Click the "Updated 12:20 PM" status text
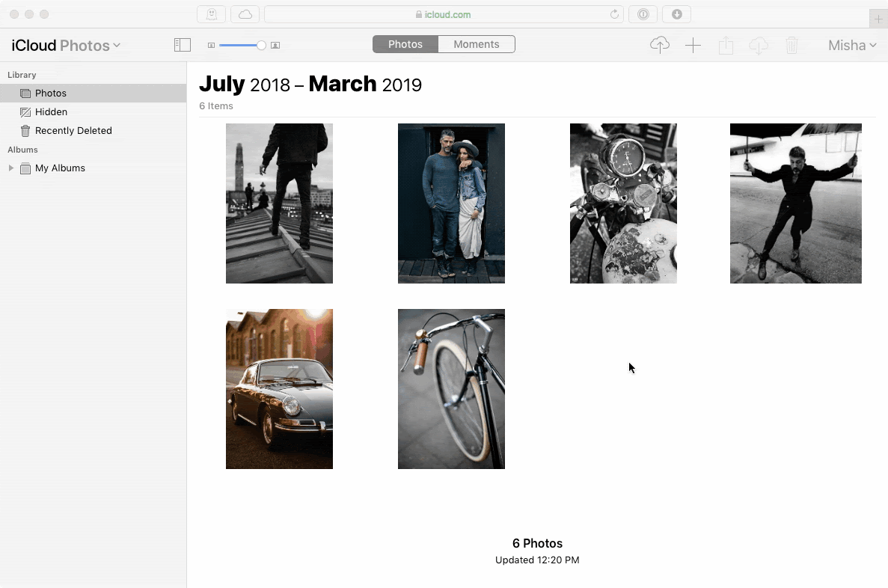Screen dimensions: 888x588 tap(537, 560)
